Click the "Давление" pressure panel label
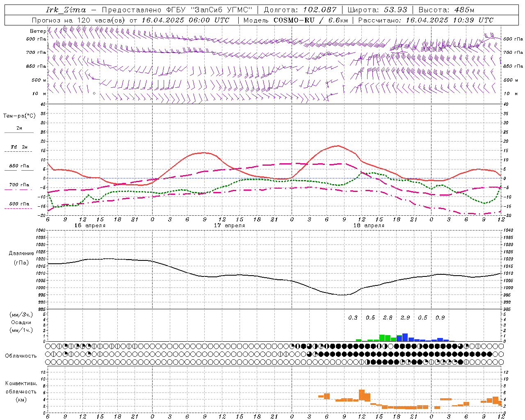525x420 pixels. pos(21,253)
